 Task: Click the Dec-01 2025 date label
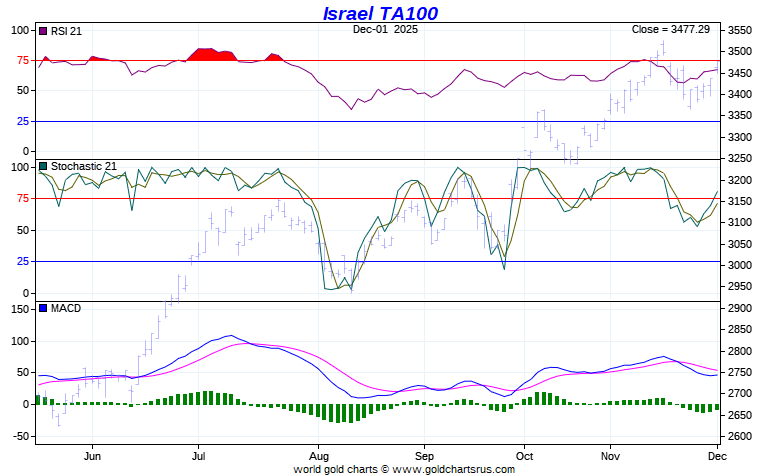click(x=385, y=29)
